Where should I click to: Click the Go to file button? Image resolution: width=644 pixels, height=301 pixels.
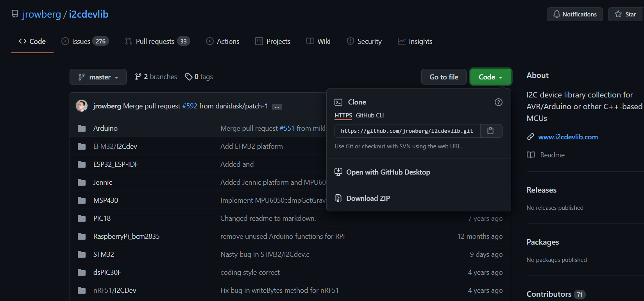(444, 77)
